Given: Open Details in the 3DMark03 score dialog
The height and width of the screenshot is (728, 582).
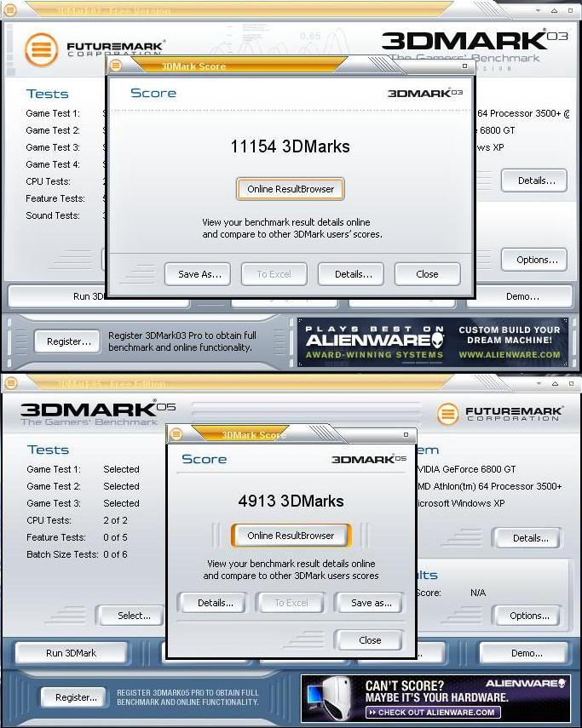Looking at the screenshot, I should 353,274.
